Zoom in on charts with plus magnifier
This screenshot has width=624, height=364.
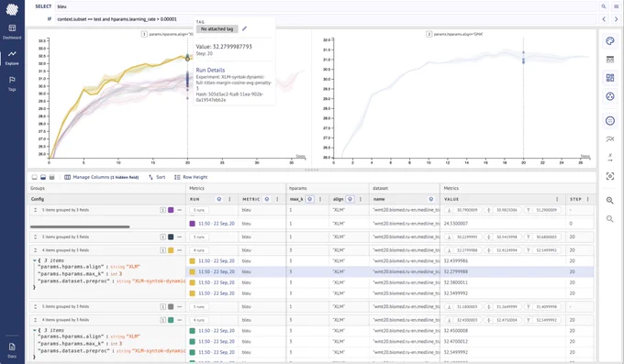tap(609, 201)
